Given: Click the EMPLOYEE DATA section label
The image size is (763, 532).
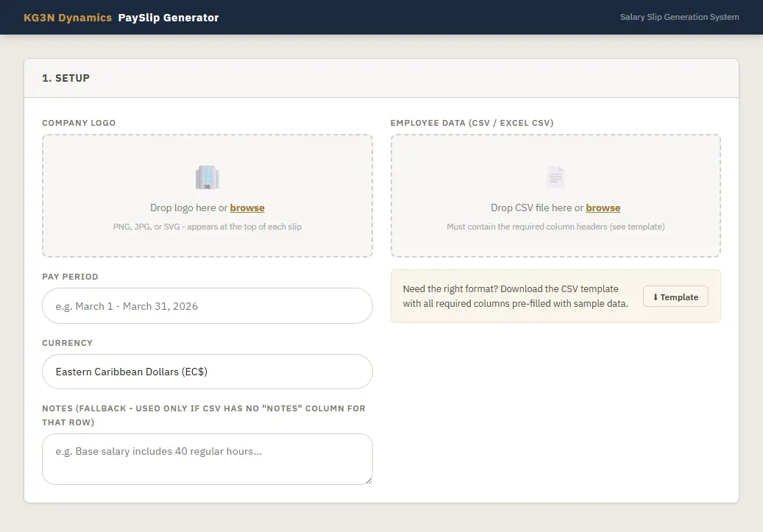Looking at the screenshot, I should pyautogui.click(x=473, y=123).
